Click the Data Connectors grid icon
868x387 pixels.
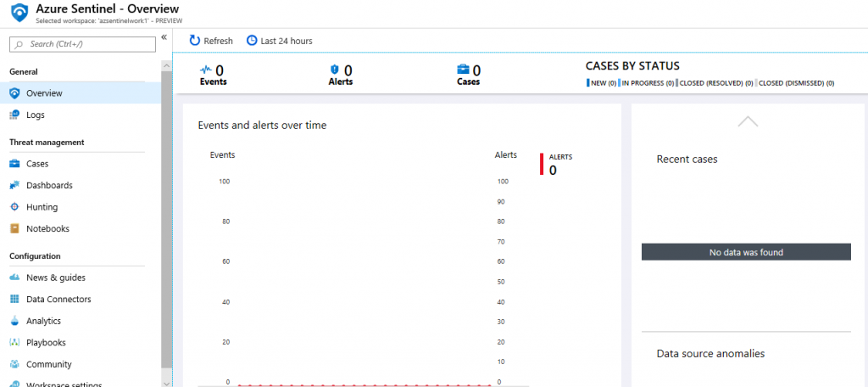coord(14,300)
